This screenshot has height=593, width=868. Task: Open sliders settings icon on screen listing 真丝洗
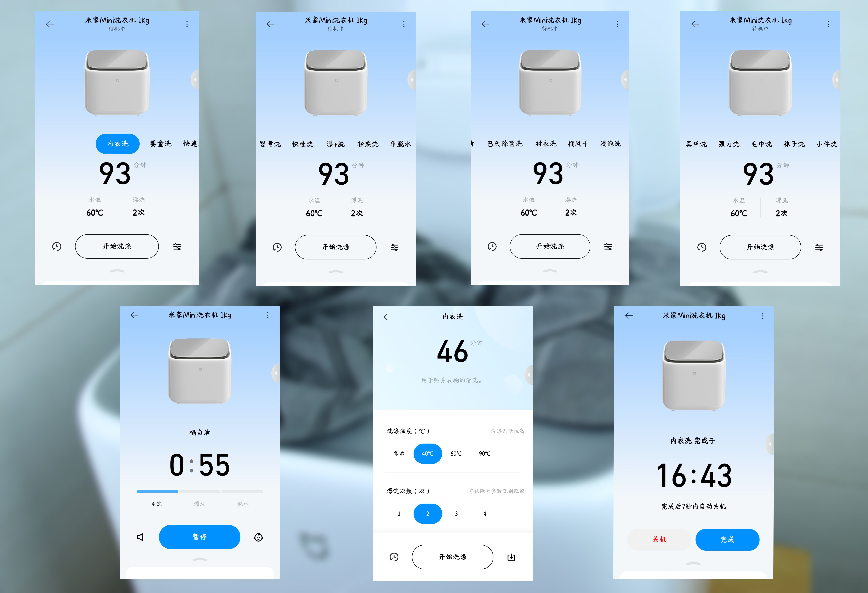tap(819, 247)
